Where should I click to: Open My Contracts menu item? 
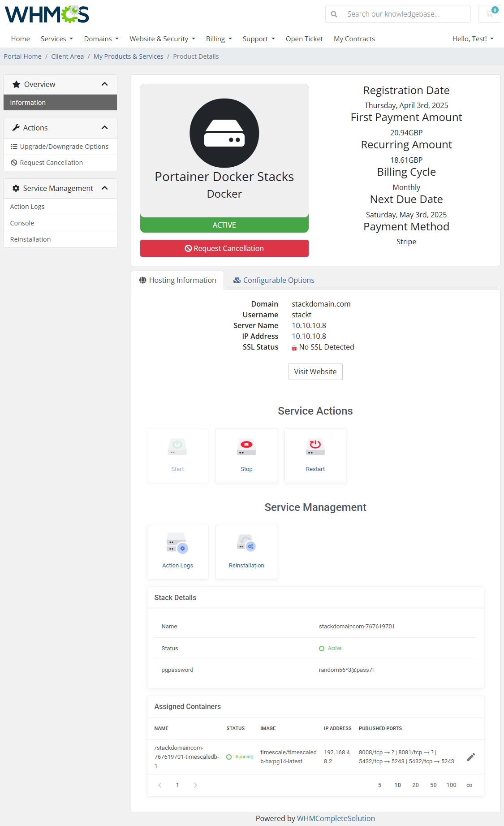(x=354, y=39)
